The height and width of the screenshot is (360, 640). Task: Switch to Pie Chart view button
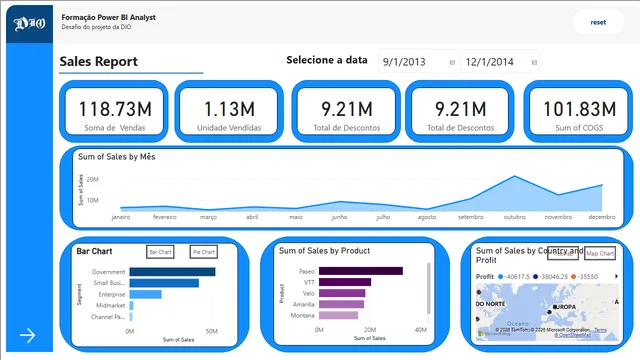[204, 252]
